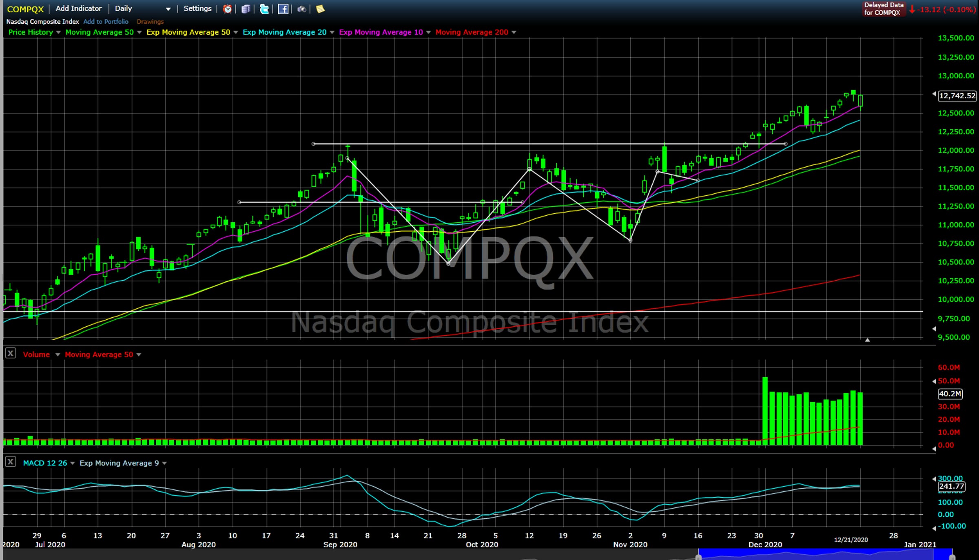Open the yellow sticky note icon

click(320, 9)
